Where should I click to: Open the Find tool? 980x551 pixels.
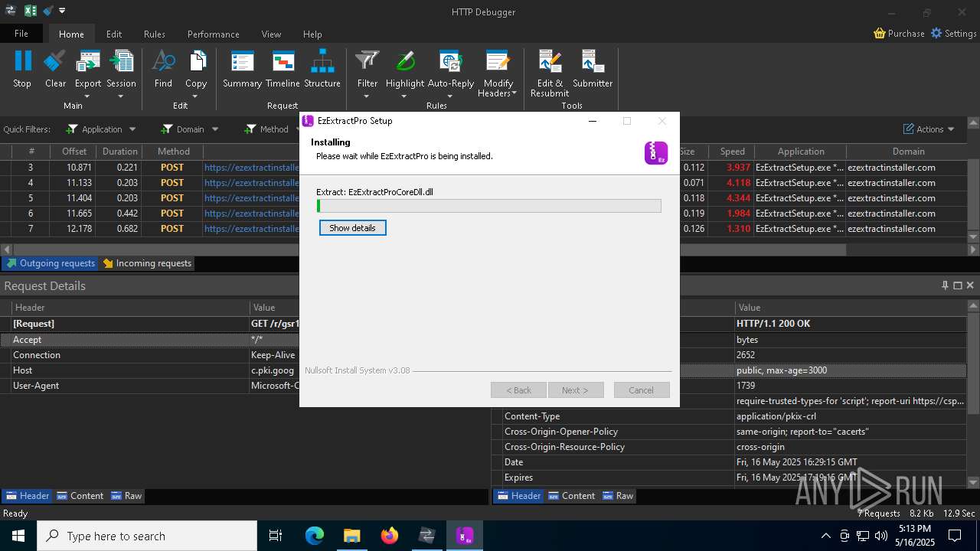pyautogui.click(x=163, y=69)
